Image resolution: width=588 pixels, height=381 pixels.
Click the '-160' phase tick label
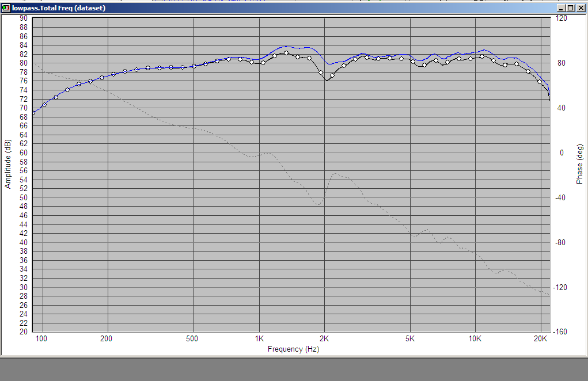point(561,332)
